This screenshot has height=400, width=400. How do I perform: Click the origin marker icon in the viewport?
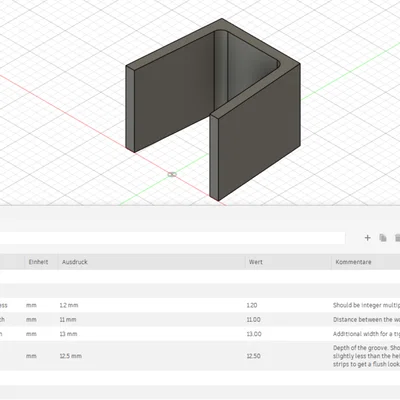pyautogui.click(x=172, y=174)
